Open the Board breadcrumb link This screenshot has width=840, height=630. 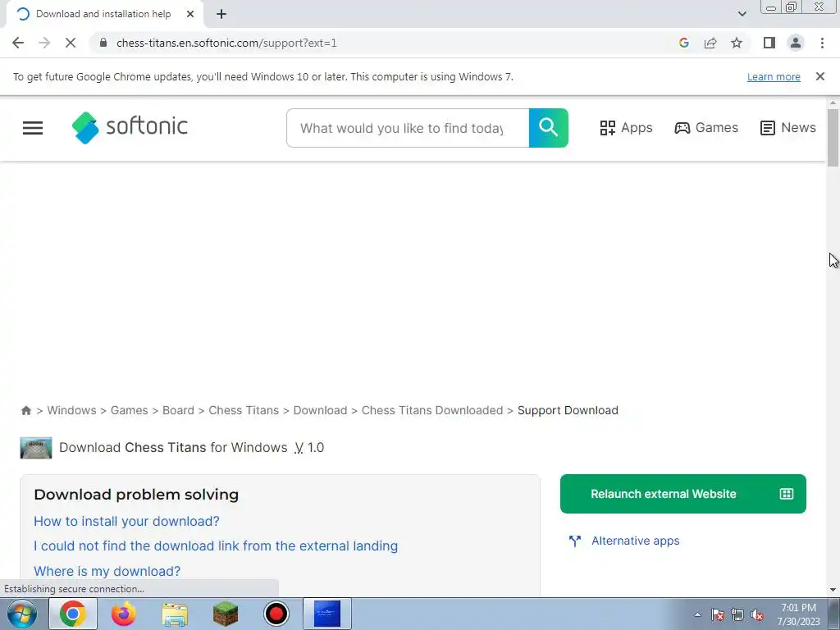pyautogui.click(x=178, y=410)
